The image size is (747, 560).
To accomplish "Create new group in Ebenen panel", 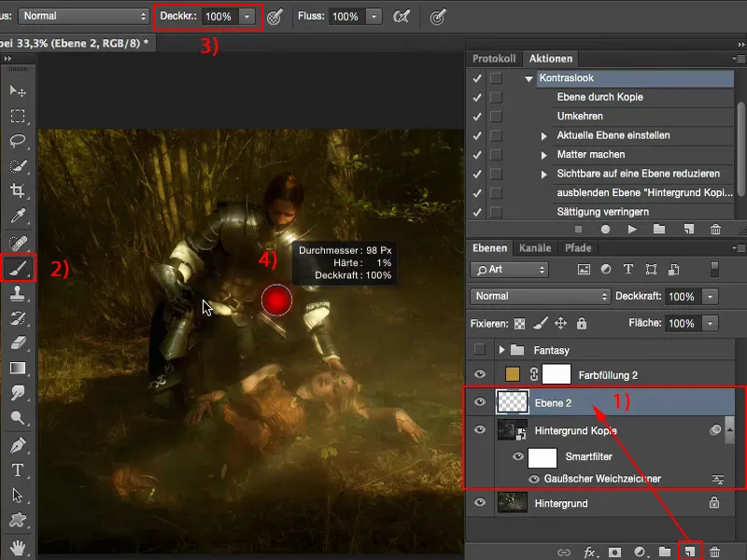I will pyautogui.click(x=665, y=552).
